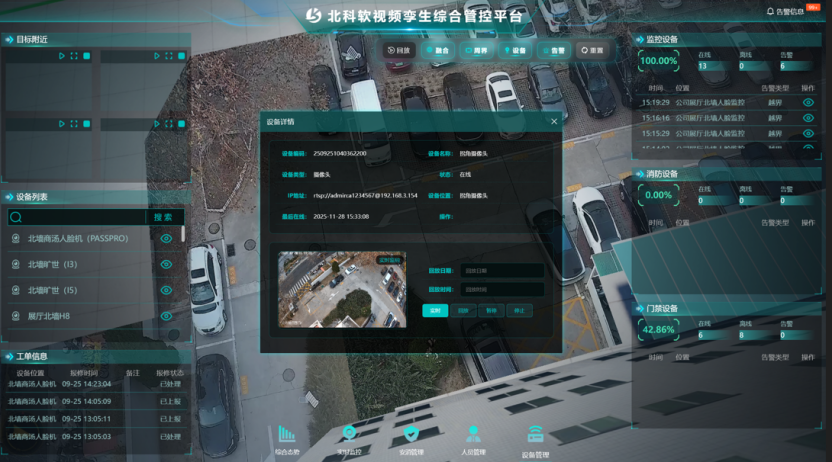Click the 回放日期 date field
Image resolution: width=832 pixels, height=462 pixels.
tap(502, 271)
